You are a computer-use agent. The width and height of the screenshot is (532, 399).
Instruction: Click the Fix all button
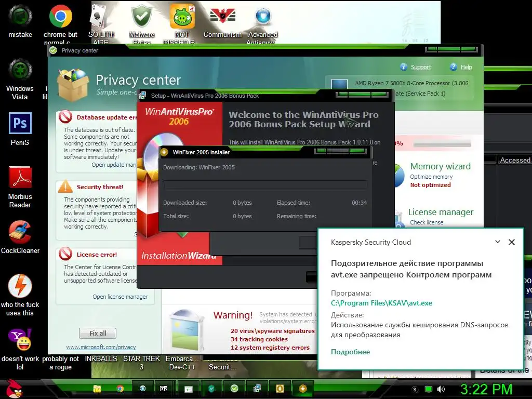98,333
